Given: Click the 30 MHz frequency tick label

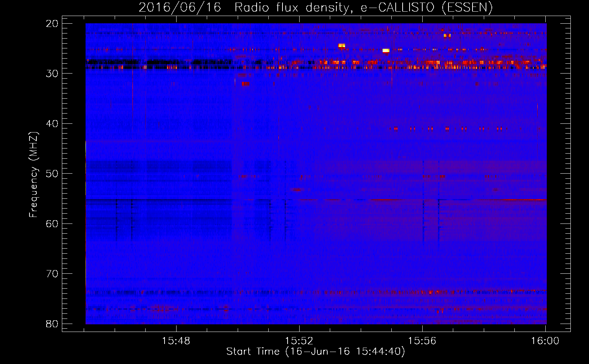Looking at the screenshot, I should pos(52,74).
